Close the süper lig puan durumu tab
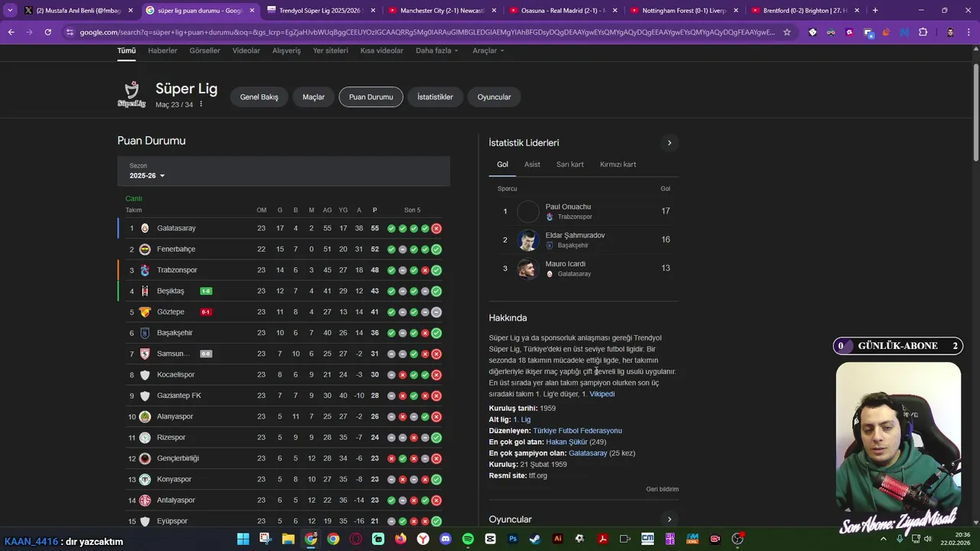Screen dimensions: 980x551 [x=252, y=11]
